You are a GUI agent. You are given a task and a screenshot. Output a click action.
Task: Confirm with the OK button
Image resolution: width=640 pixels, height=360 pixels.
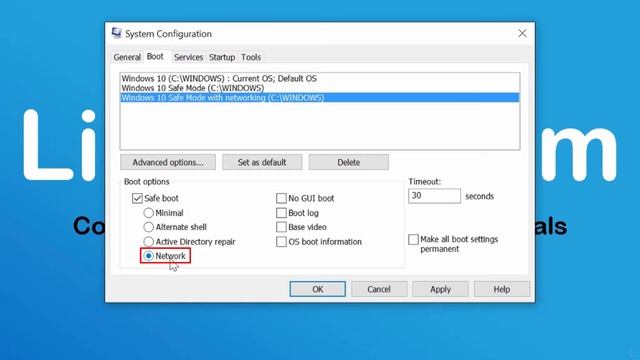click(318, 289)
